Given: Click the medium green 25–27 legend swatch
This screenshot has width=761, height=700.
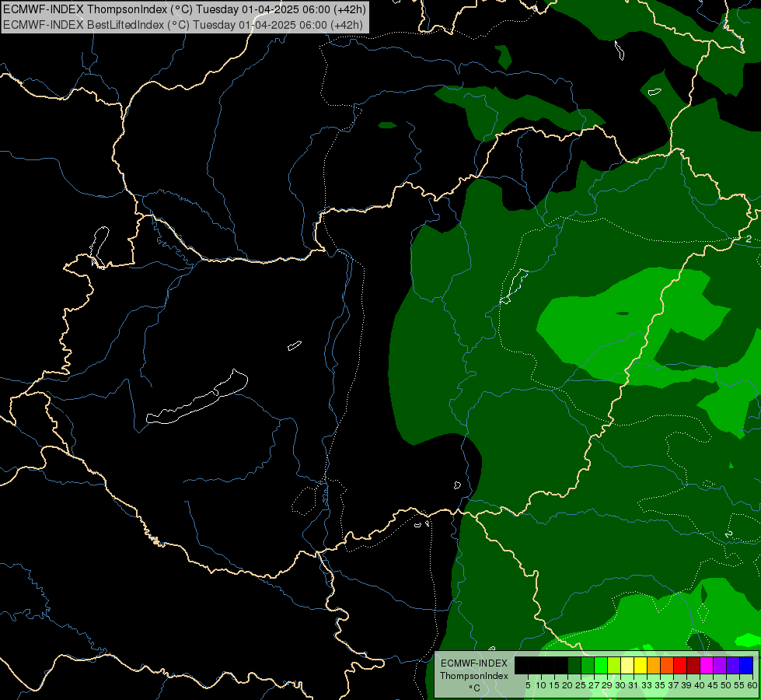Looking at the screenshot, I should (588, 665).
